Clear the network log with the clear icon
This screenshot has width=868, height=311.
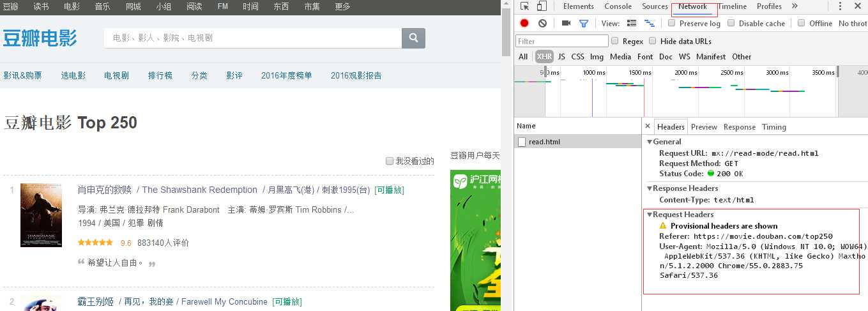[x=542, y=23]
